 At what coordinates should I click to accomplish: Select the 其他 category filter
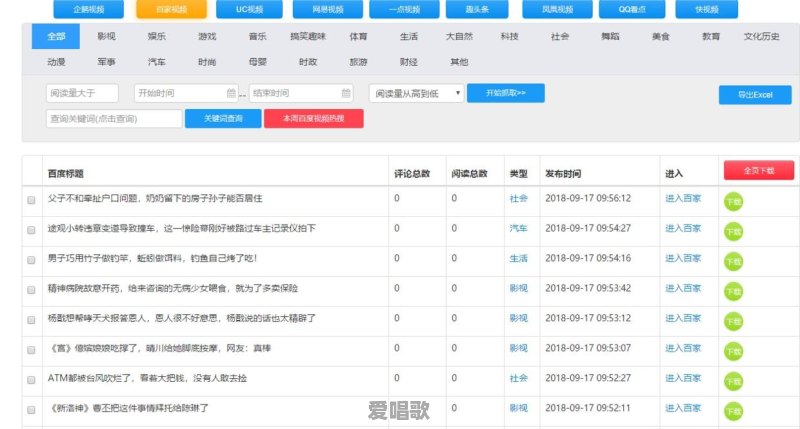click(459, 62)
